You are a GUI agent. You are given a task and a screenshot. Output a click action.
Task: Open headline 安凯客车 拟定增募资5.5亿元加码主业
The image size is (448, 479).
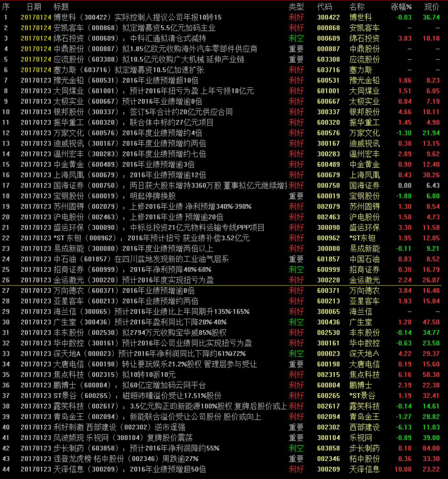pos(135,28)
